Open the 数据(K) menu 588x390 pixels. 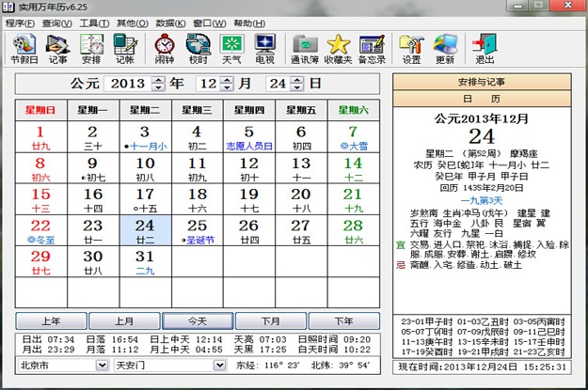[x=170, y=23]
